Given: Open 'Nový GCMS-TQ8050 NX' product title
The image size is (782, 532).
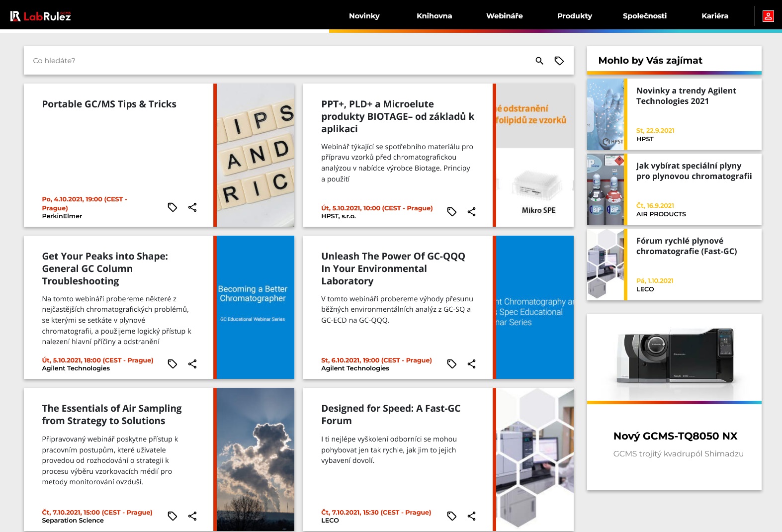Looking at the screenshot, I should pyautogui.click(x=675, y=436).
